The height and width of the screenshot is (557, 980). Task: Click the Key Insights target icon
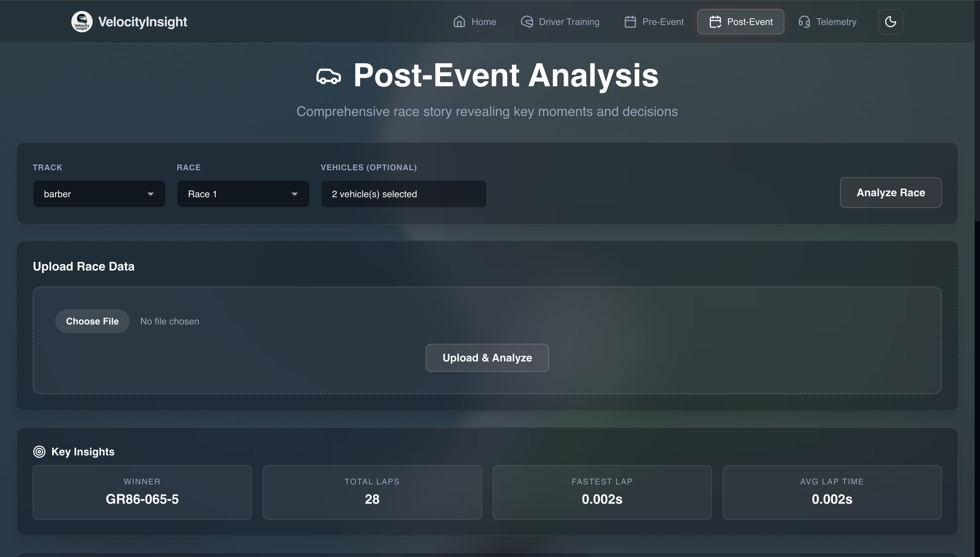click(39, 452)
